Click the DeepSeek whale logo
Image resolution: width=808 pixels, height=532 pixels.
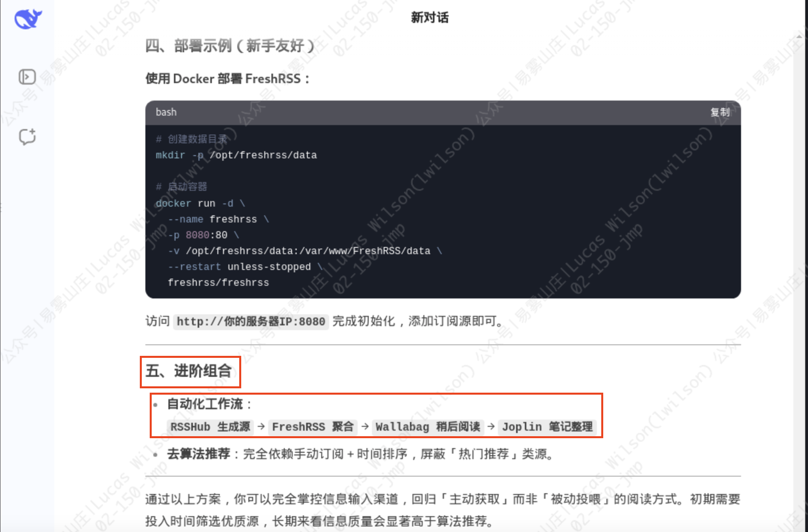click(28, 19)
